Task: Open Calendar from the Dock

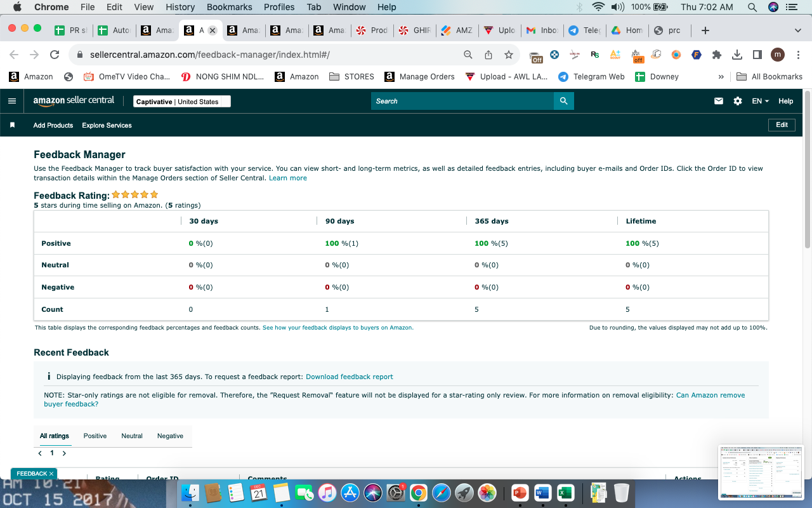Action: [258, 493]
